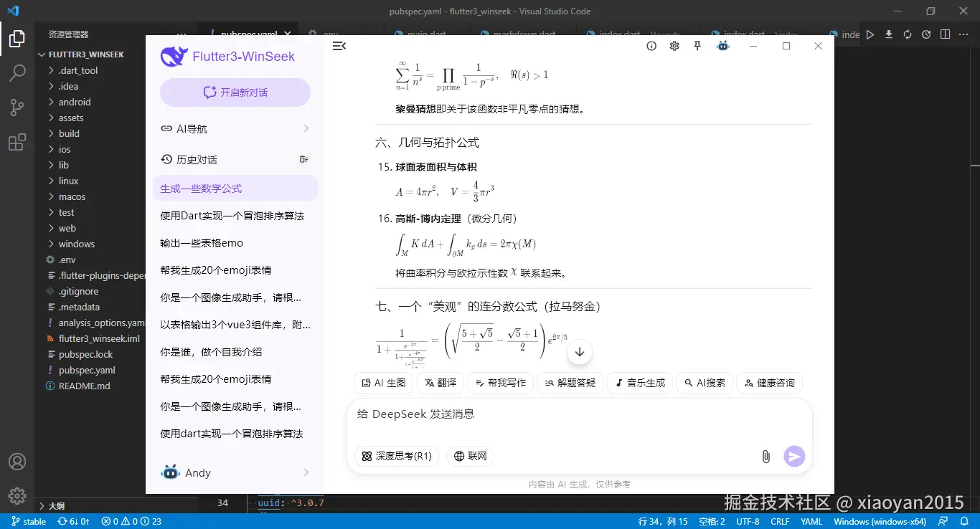The height and width of the screenshot is (529, 980).
Task: Enable 深度思考(R1) deep thinking mode
Action: pos(395,456)
